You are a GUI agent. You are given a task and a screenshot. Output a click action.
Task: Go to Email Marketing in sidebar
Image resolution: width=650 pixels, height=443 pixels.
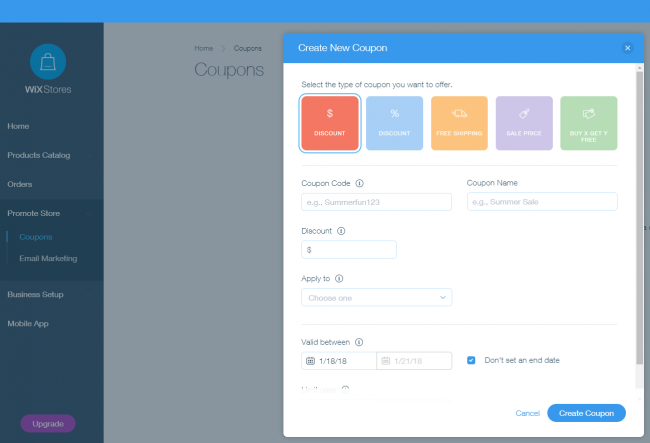pos(48,258)
